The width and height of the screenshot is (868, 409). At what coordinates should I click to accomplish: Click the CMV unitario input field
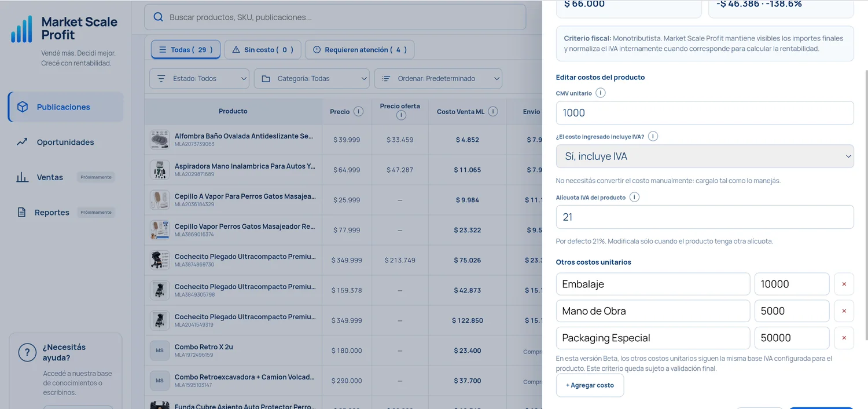coord(705,113)
